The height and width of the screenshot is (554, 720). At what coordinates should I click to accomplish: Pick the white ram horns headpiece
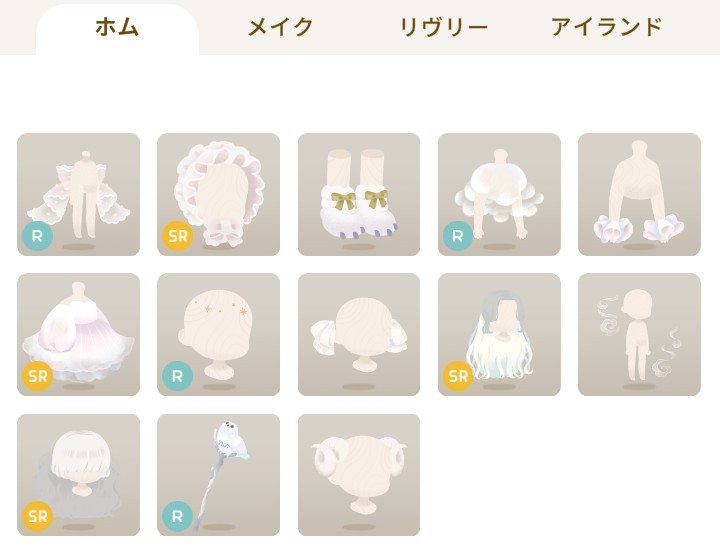click(359, 475)
